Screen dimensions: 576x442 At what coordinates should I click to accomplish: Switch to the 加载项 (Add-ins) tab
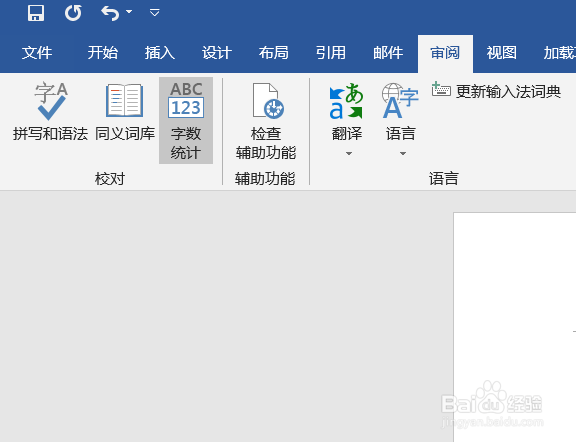coord(559,53)
